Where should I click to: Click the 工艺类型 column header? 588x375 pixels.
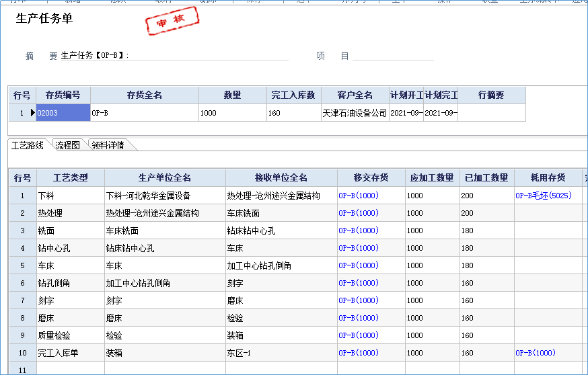70,178
